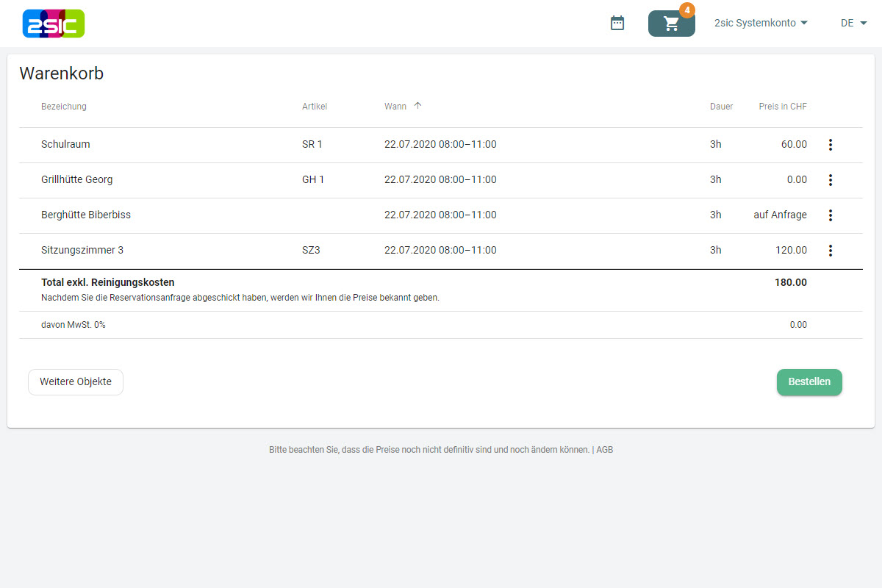The height and width of the screenshot is (588, 882).
Task: Select the Berghütte Biberbiss entry name
Action: (86, 215)
